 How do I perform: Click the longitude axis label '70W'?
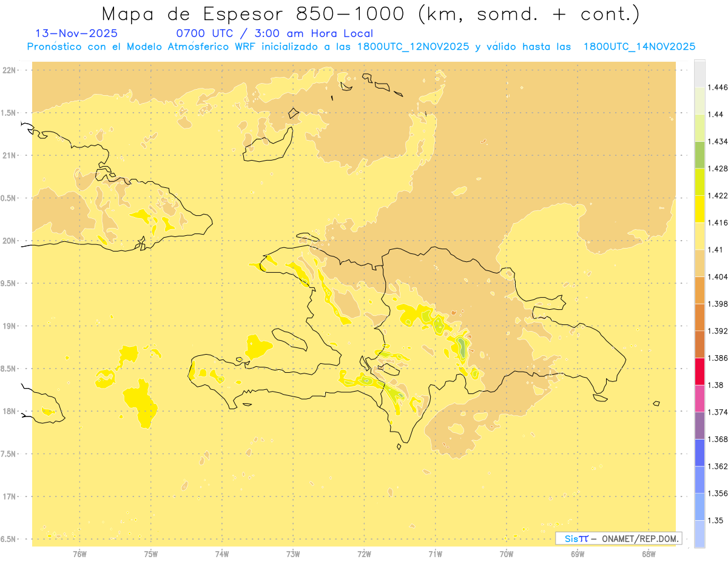pyautogui.click(x=506, y=554)
